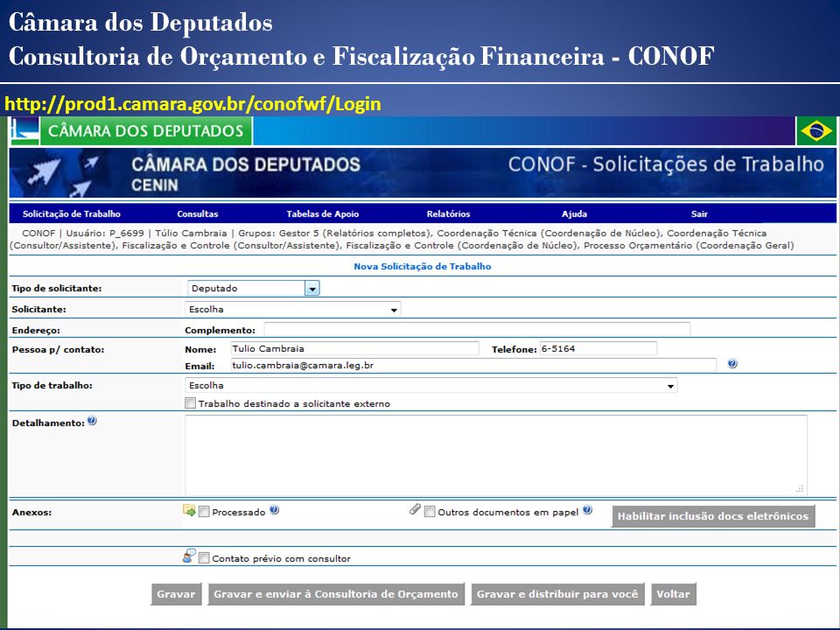Image resolution: width=840 pixels, height=630 pixels.
Task: Check Outros documentos em papel
Action: [x=429, y=512]
